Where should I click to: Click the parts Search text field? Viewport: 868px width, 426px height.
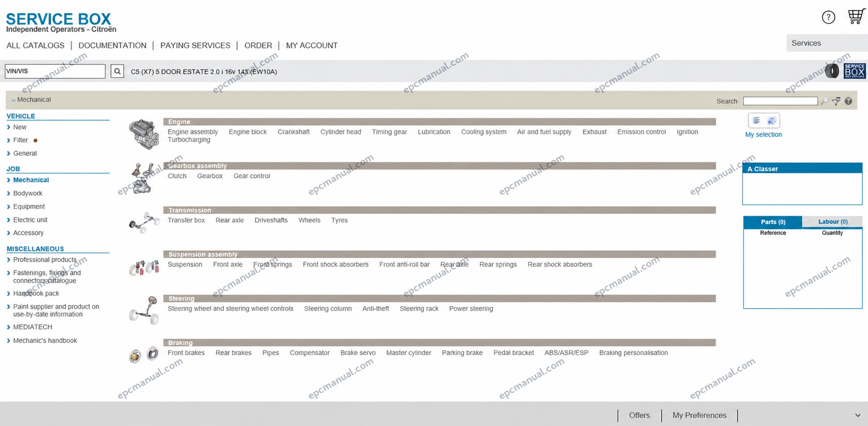[780, 101]
